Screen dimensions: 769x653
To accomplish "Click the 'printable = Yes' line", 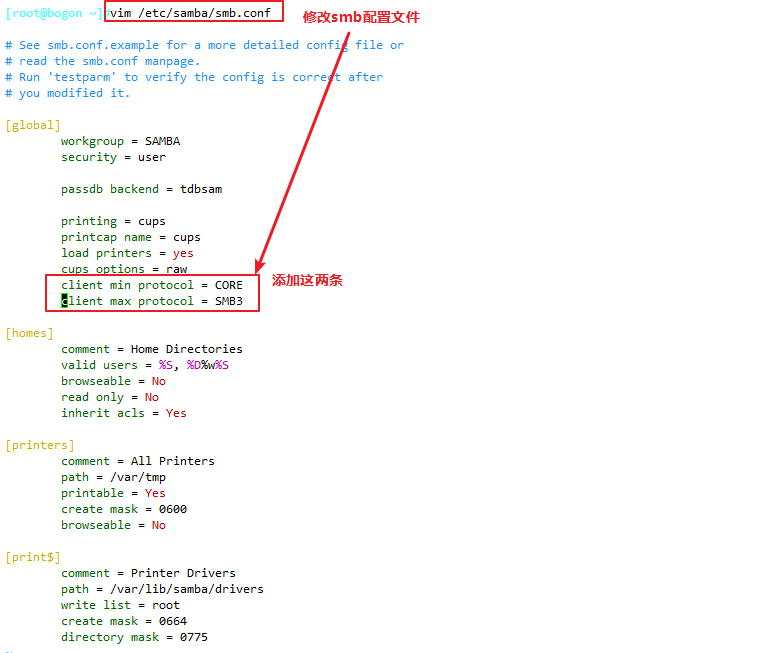I will (113, 493).
